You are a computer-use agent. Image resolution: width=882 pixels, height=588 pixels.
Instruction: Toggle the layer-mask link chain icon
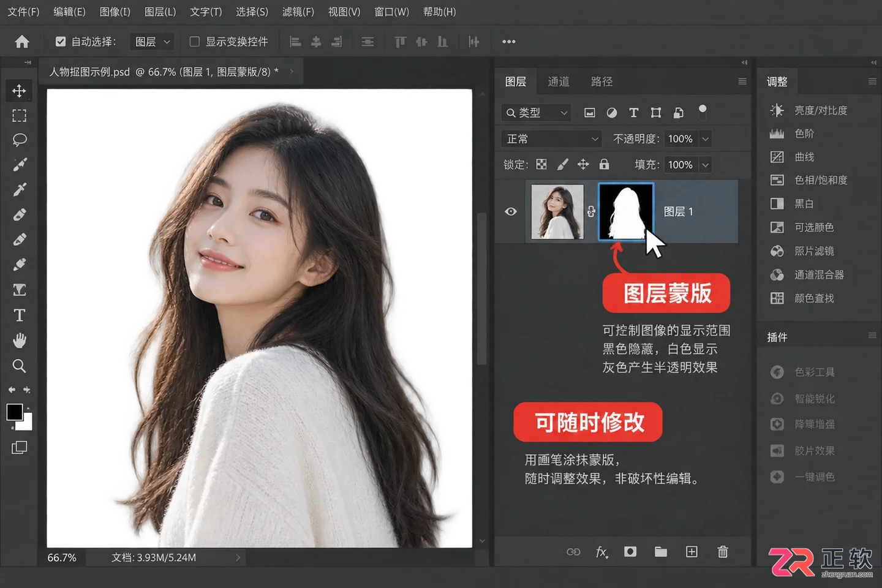[591, 211]
